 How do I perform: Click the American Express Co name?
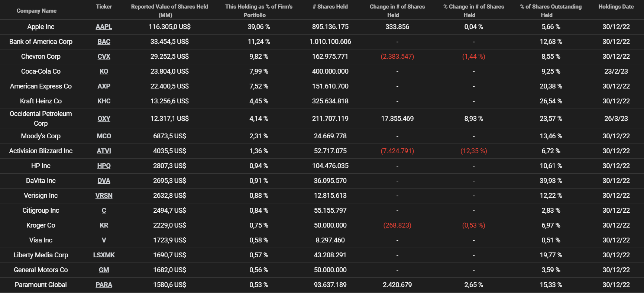point(41,86)
